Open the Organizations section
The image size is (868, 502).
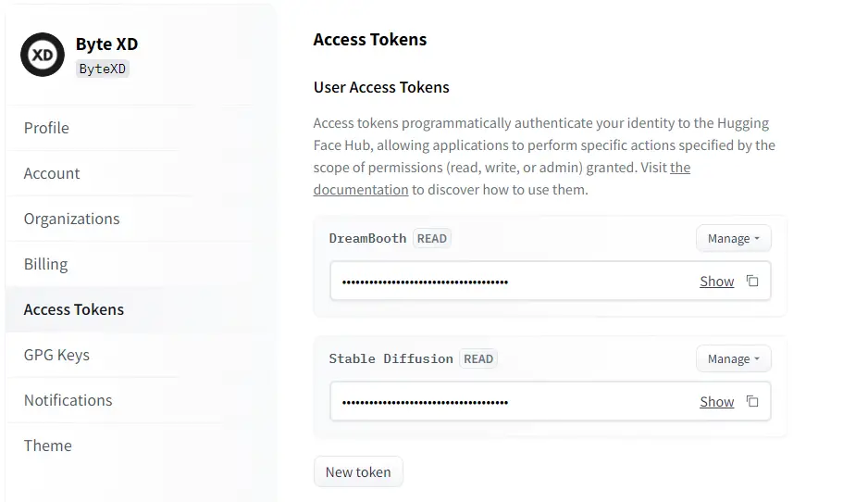pyautogui.click(x=142, y=219)
